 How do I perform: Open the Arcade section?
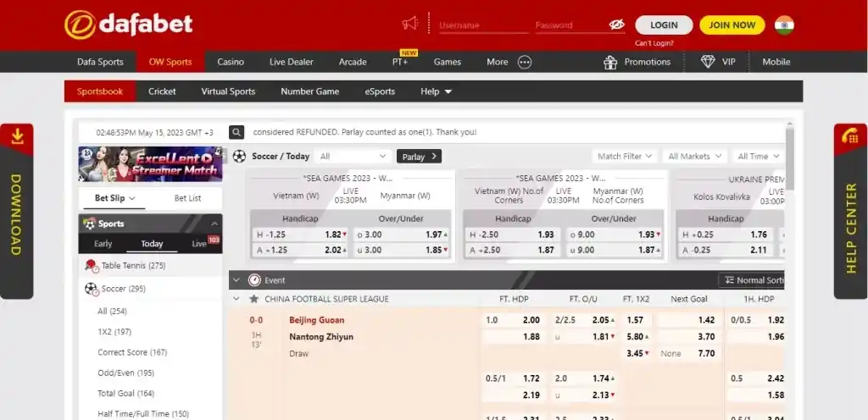tap(353, 62)
